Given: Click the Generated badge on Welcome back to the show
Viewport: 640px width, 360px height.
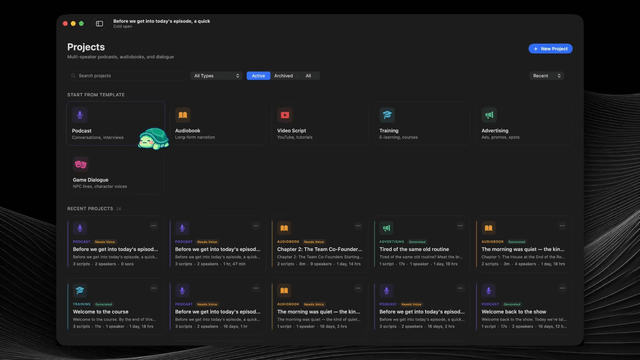Looking at the screenshot, I should [x=512, y=304].
